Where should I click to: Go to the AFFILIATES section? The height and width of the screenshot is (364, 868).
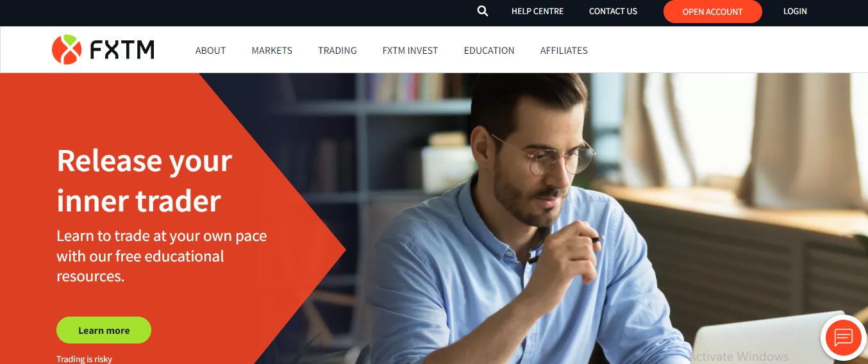click(x=564, y=51)
